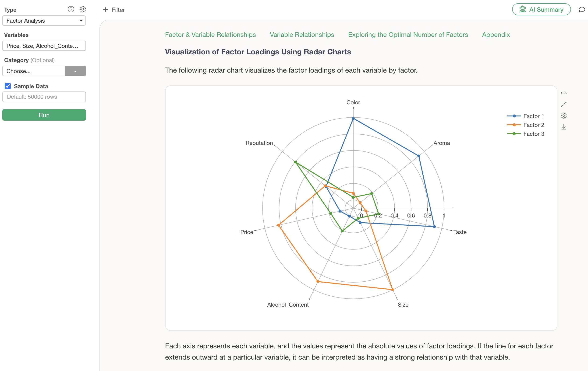Image resolution: width=588 pixels, height=371 pixels.
Task: Click the green Run button
Action: click(44, 115)
